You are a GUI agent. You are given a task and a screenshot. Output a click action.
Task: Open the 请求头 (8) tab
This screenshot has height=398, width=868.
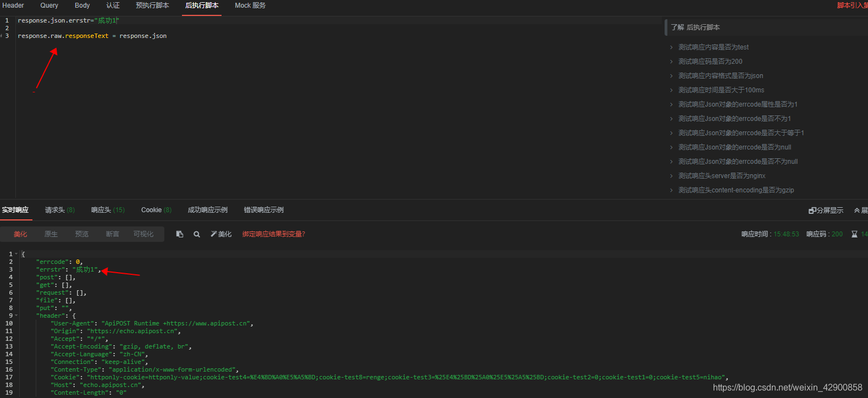pos(60,210)
